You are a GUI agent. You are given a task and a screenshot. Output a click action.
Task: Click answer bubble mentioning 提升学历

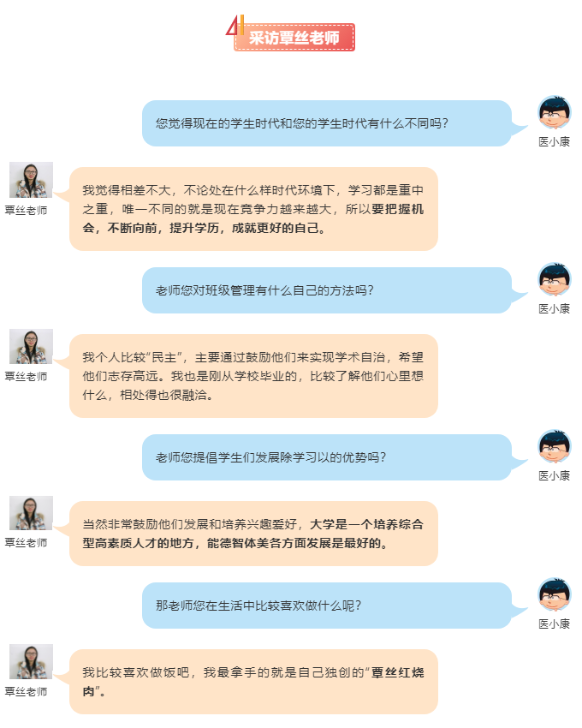coord(254,209)
